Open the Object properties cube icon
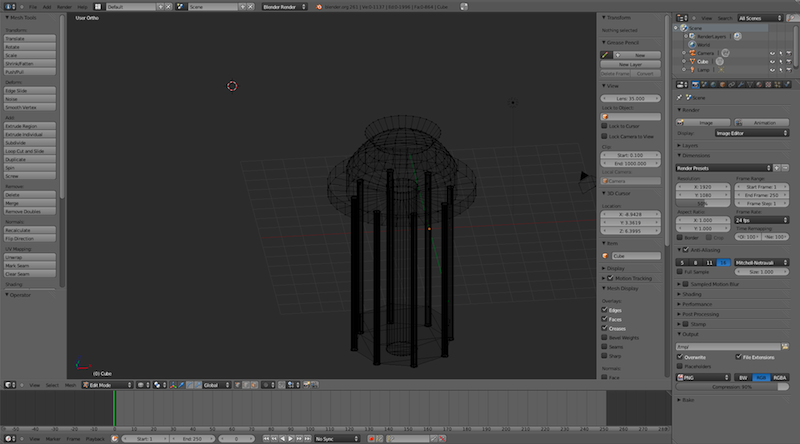Image resolution: width=800 pixels, height=444 pixels. [722, 84]
